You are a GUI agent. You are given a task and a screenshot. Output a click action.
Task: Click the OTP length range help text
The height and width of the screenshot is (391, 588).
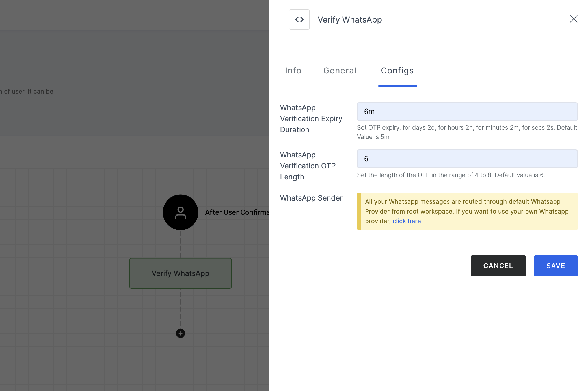pos(451,175)
